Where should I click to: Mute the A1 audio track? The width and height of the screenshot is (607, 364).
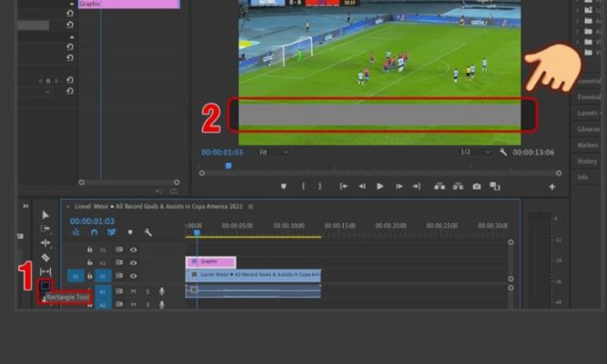click(x=133, y=291)
